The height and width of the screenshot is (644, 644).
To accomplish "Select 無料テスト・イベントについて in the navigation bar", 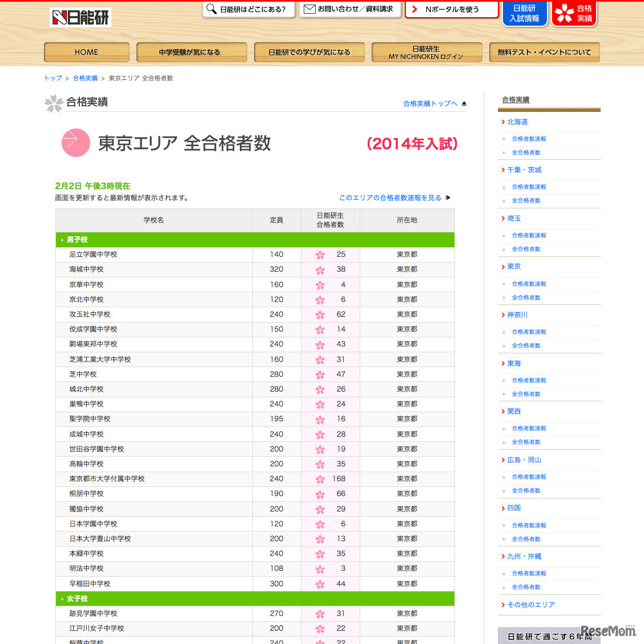I will [x=544, y=52].
